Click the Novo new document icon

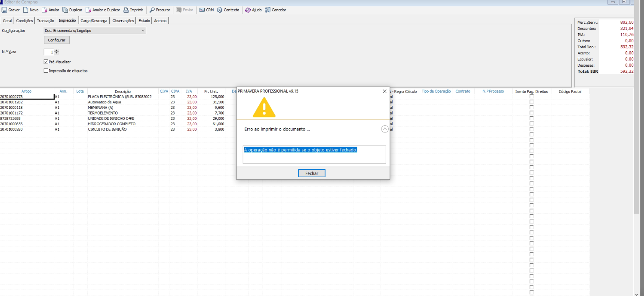[x=26, y=10]
